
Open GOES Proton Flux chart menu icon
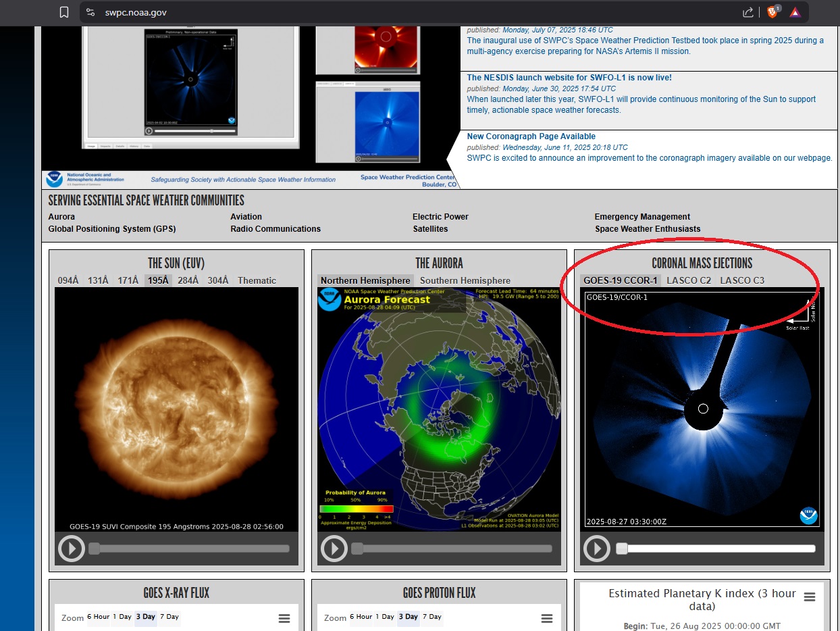pyautogui.click(x=547, y=618)
